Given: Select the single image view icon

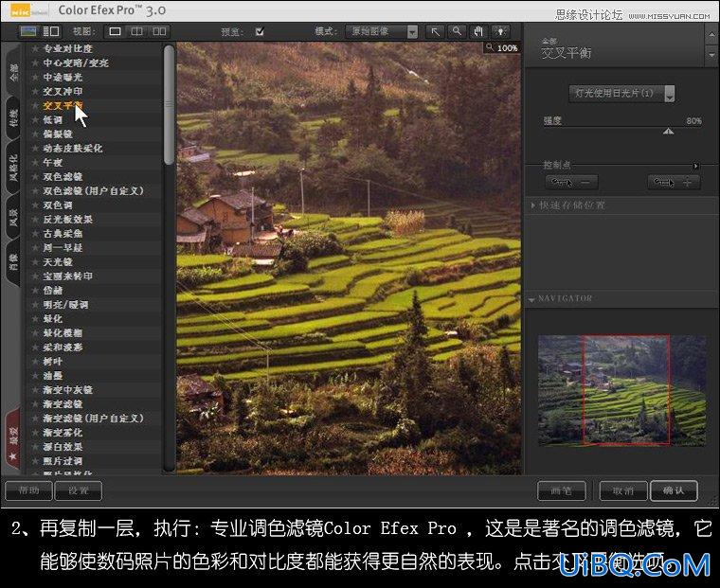Looking at the screenshot, I should pos(115,31).
